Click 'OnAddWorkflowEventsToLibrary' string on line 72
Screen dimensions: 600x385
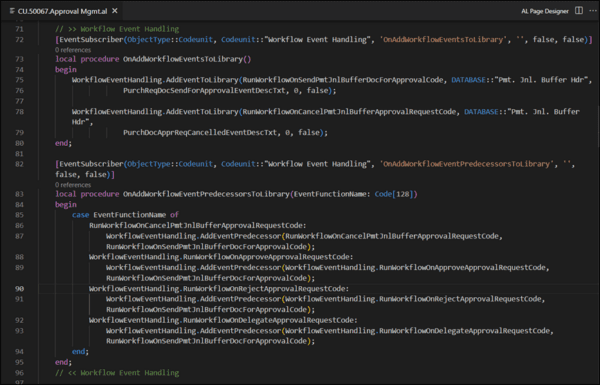point(443,39)
